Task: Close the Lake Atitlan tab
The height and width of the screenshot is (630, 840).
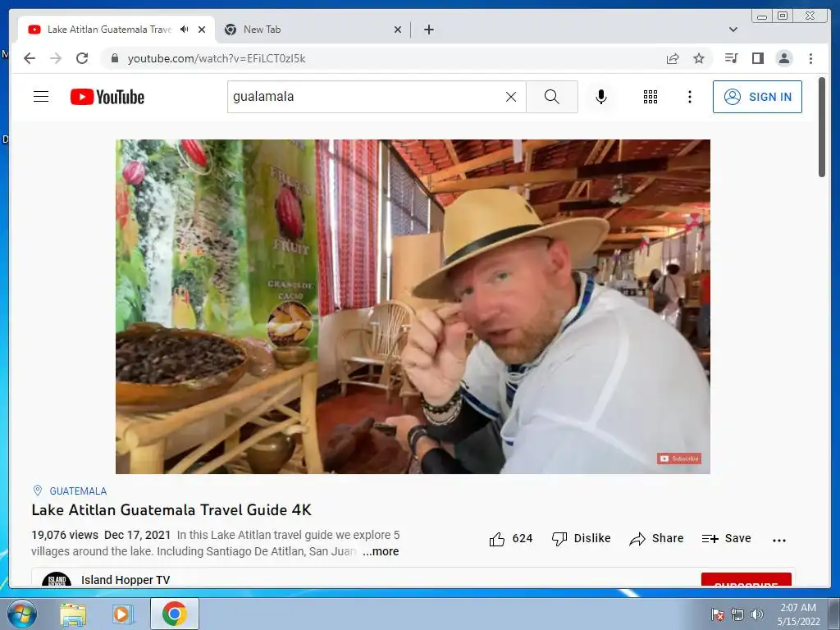Action: coord(202,30)
